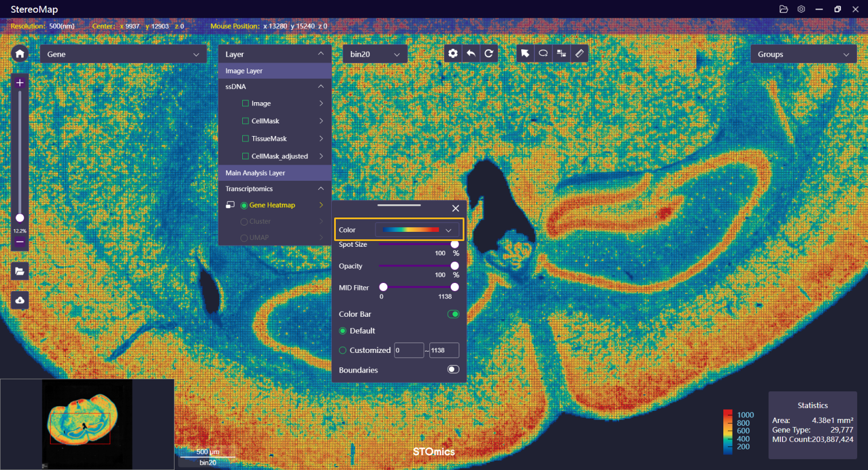868x470 pixels.
Task: Open the bin20 bin size dropdown
Action: pyautogui.click(x=375, y=54)
